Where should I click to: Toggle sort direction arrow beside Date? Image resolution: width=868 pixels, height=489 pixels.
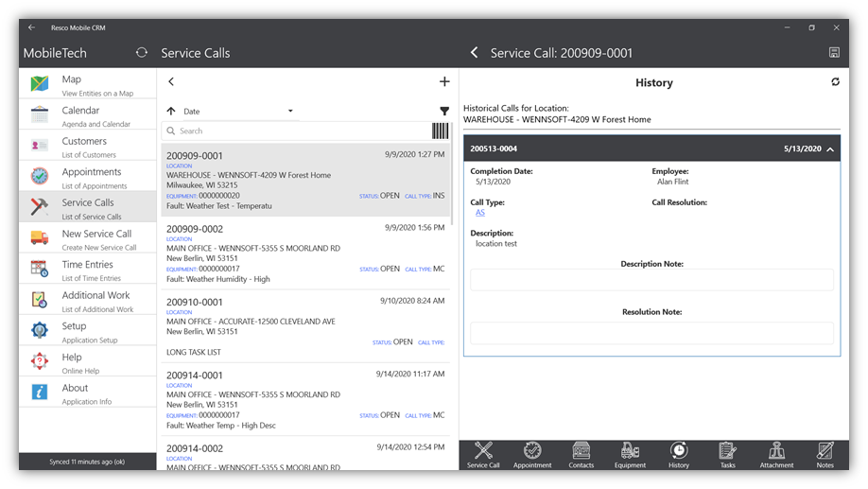pyautogui.click(x=171, y=112)
